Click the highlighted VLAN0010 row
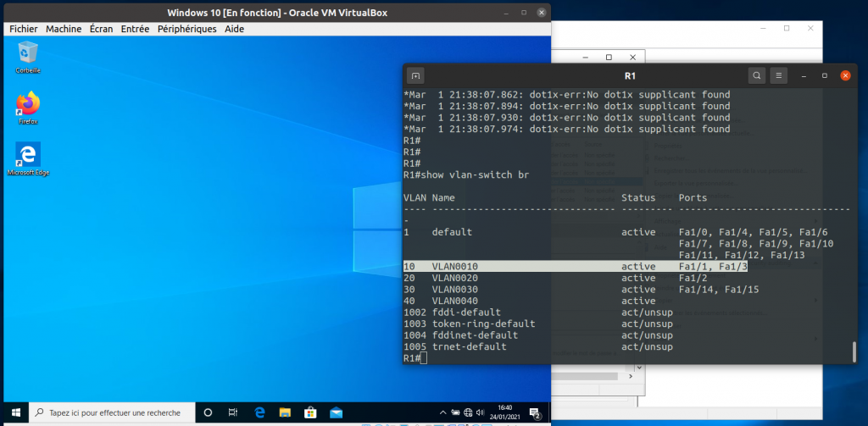 click(x=576, y=266)
